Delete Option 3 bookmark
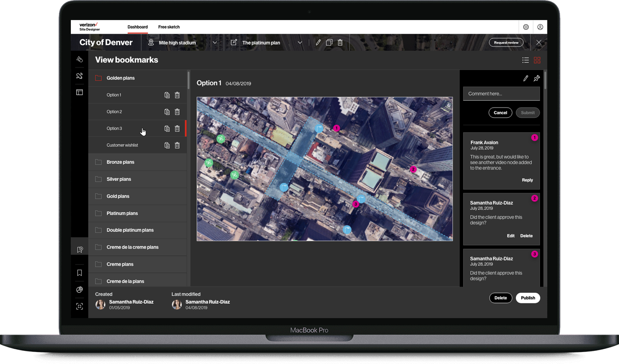 point(177,128)
